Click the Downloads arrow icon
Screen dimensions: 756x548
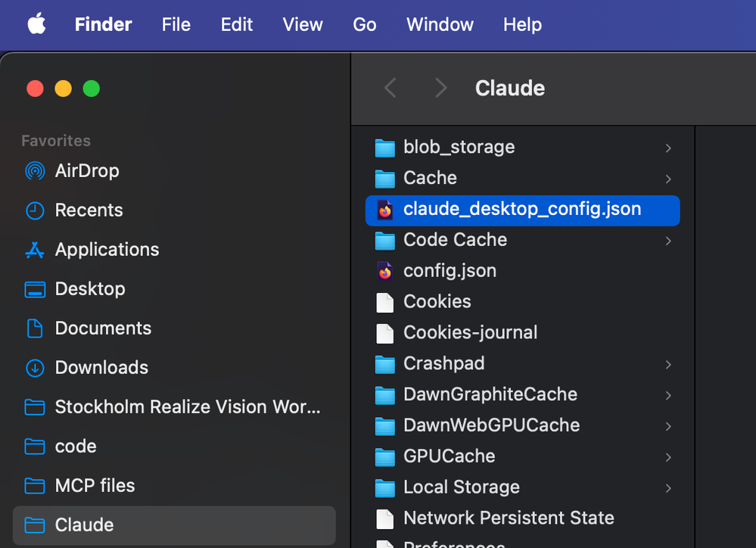35,368
